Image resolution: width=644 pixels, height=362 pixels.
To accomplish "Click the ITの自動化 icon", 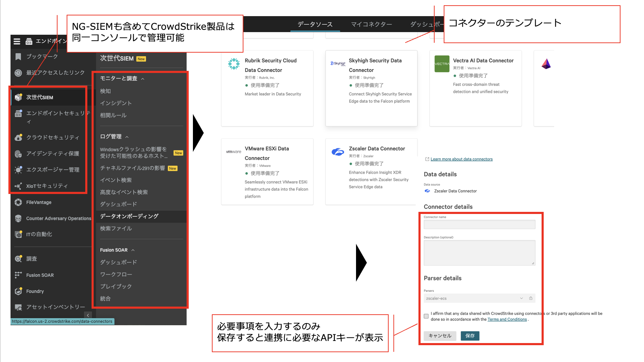I will [18, 234].
